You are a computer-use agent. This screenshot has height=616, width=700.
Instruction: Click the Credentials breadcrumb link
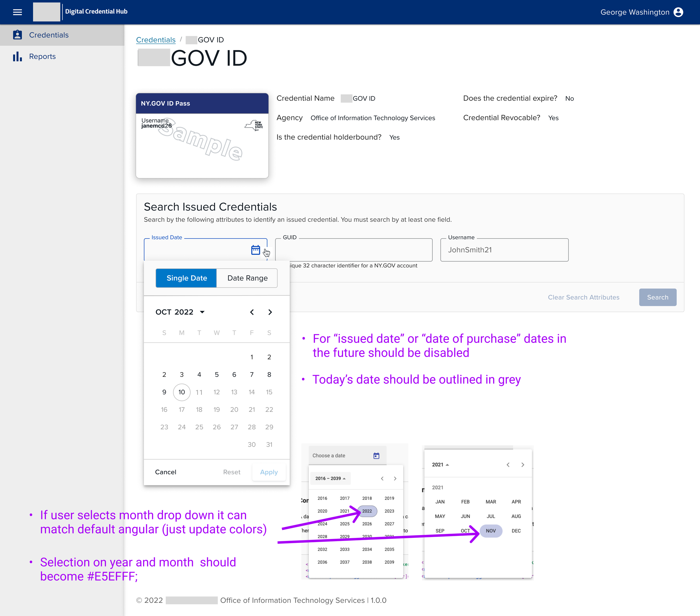tap(155, 40)
